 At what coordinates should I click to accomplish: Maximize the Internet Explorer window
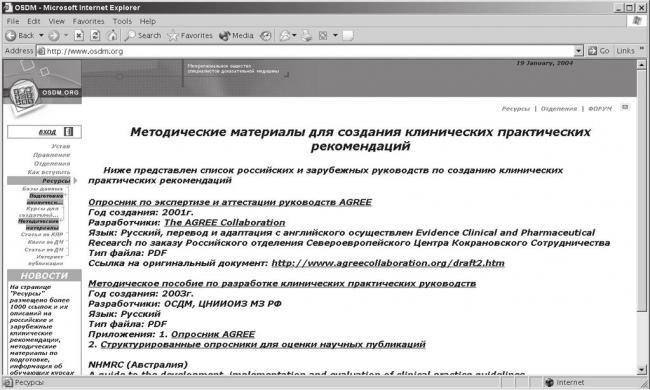pyautogui.click(x=629, y=7)
